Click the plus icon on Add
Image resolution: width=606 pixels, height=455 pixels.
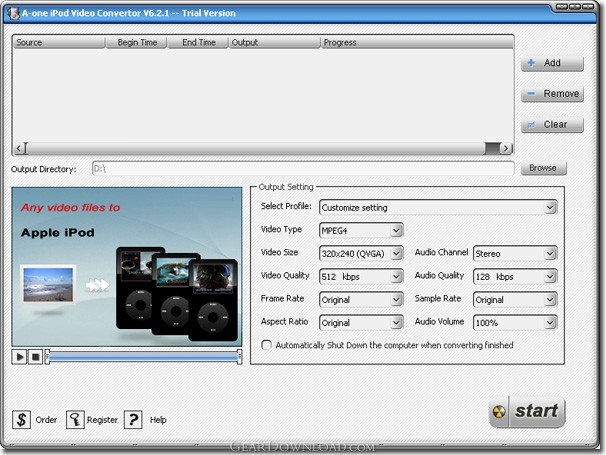point(531,63)
